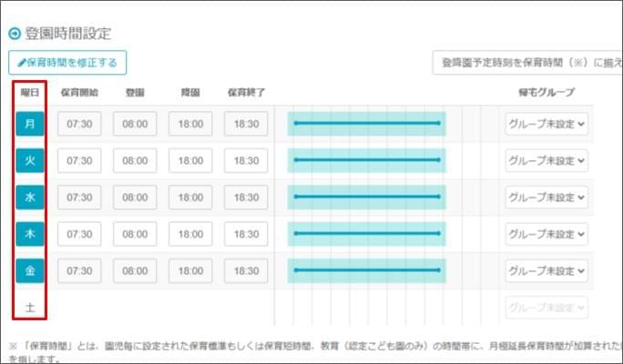Click the 登園時間設定 arrow icon

pos(14,34)
